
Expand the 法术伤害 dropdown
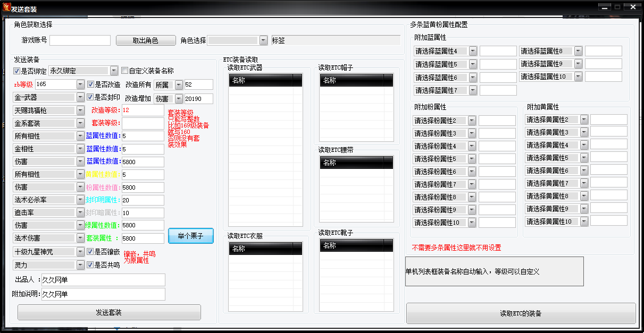pos(80,238)
